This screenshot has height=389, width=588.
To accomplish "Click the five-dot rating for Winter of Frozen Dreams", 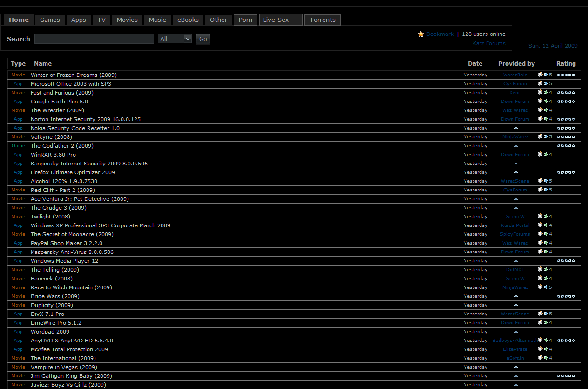I will pos(566,75).
